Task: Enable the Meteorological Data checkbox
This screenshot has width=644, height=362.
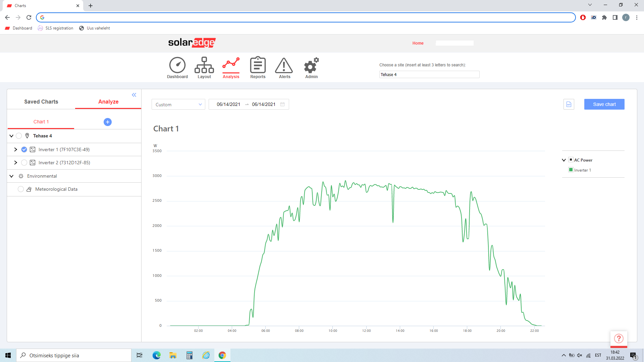Action: (21, 189)
